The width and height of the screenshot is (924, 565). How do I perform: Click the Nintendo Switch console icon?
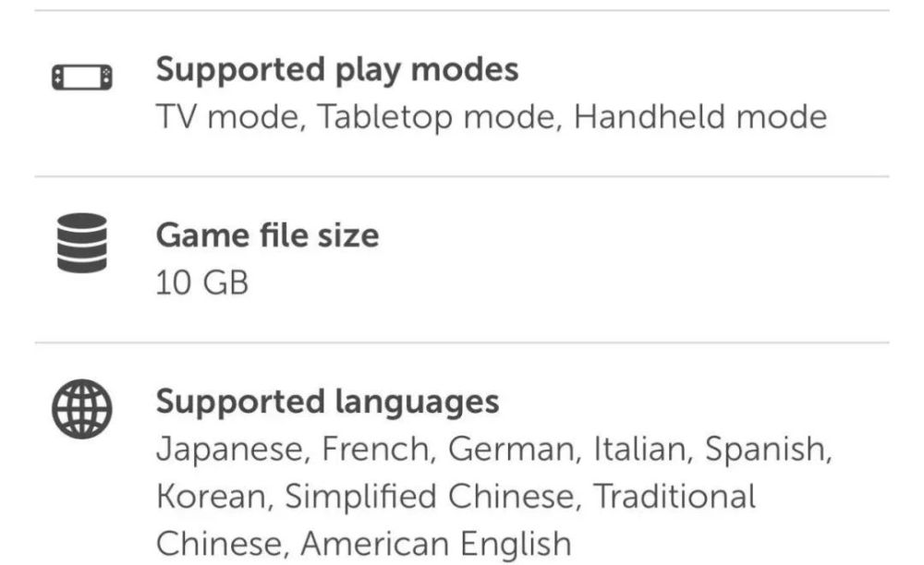(81, 77)
